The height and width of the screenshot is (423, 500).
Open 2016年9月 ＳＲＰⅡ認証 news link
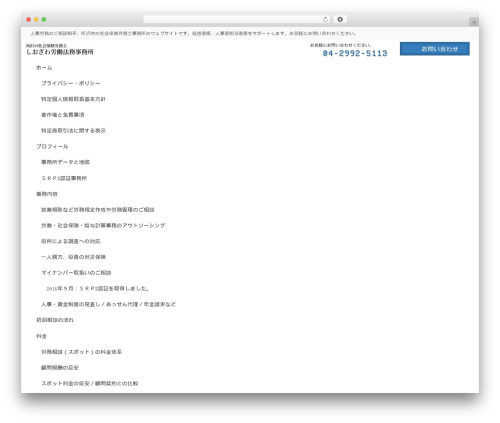tap(98, 289)
